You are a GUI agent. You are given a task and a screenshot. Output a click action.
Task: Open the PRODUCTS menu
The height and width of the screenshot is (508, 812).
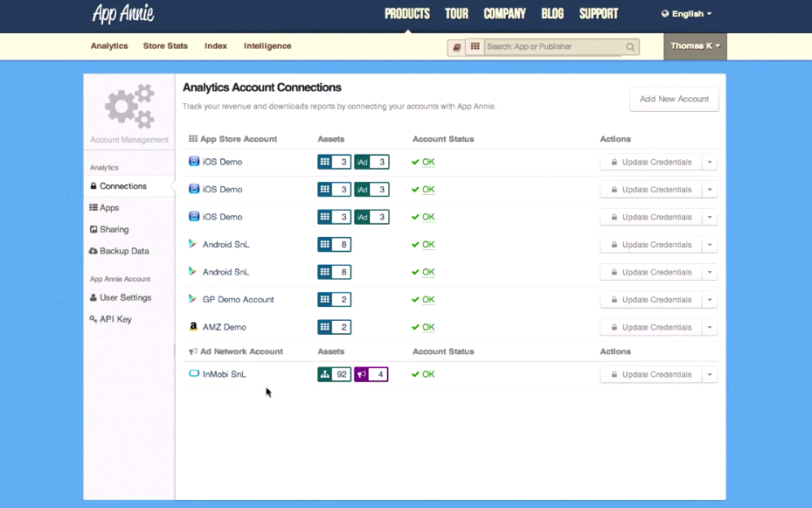[x=407, y=14]
